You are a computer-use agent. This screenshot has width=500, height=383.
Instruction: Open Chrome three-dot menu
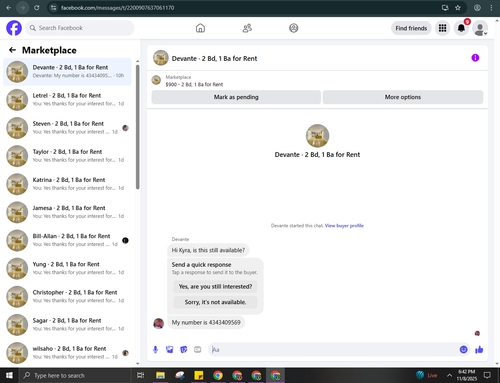tap(491, 8)
